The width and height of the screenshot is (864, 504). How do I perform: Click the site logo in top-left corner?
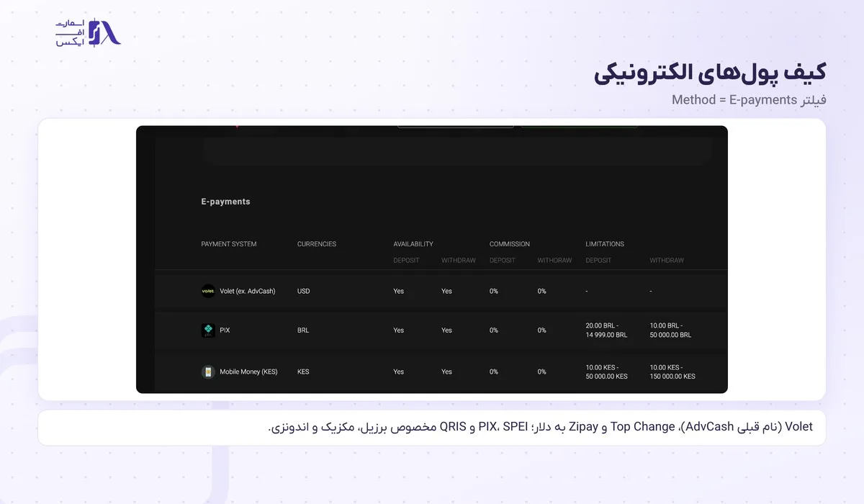point(88,32)
